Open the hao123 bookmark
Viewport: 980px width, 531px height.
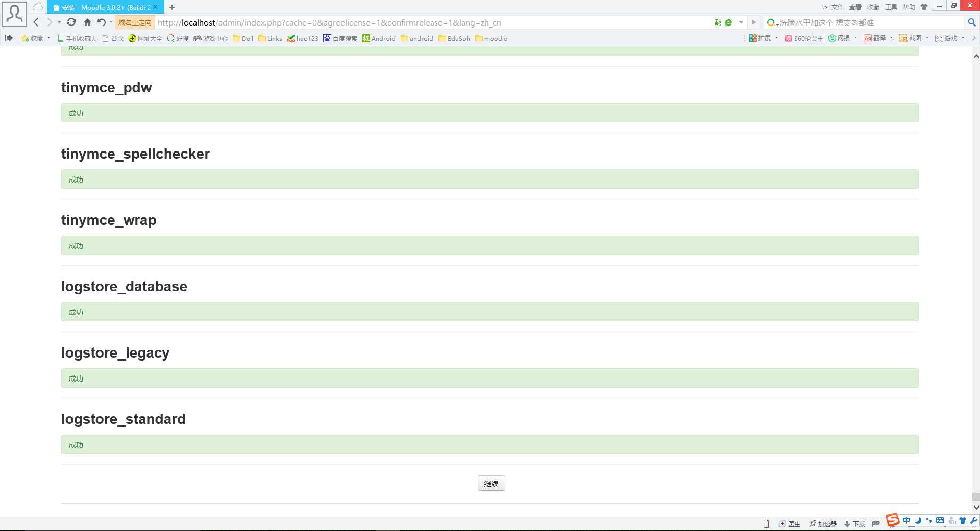(302, 38)
